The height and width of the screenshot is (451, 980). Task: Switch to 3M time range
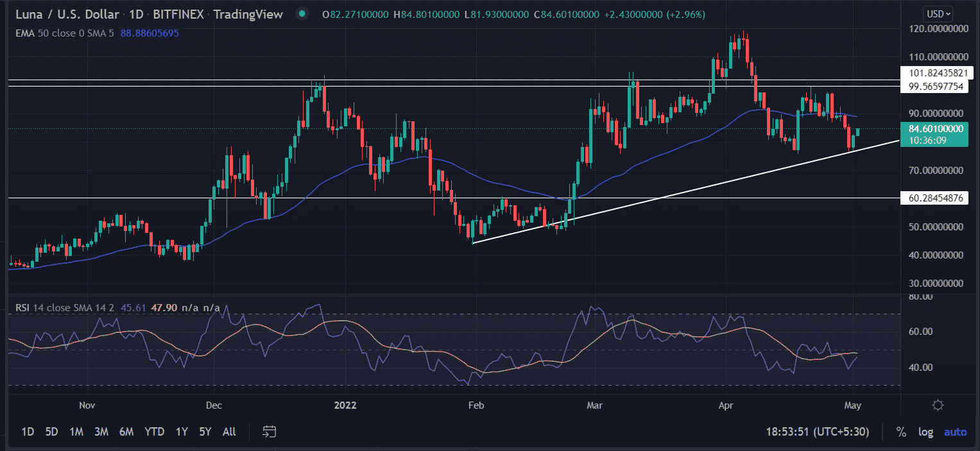click(101, 432)
